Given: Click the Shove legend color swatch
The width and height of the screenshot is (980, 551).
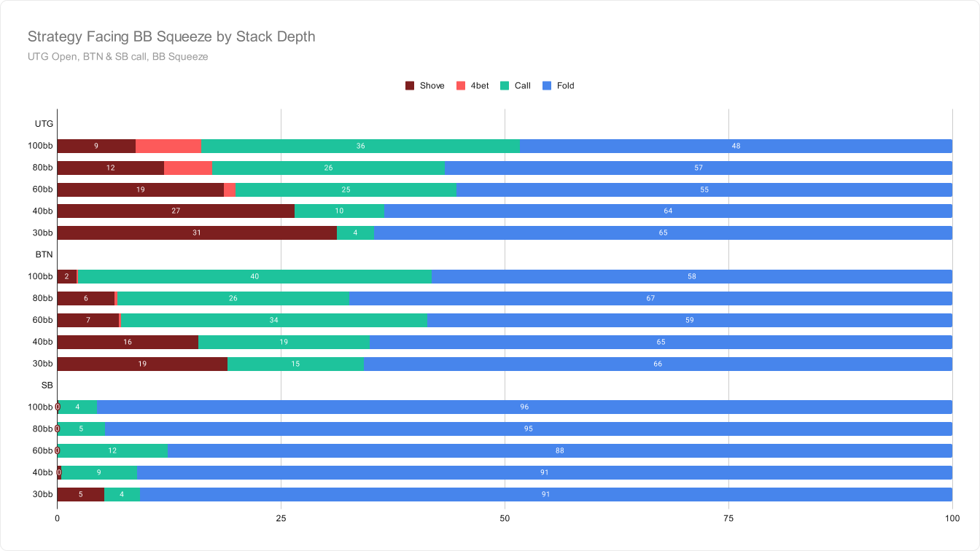Looking at the screenshot, I should [410, 86].
